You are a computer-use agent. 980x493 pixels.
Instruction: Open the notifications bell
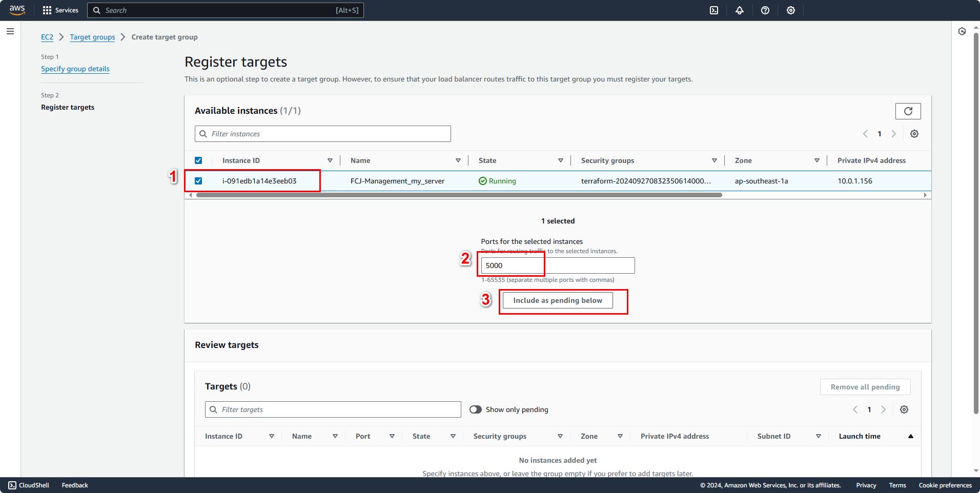point(740,10)
